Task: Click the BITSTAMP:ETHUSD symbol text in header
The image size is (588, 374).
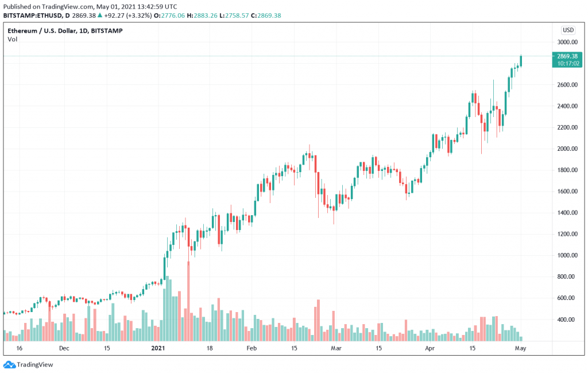Action: tap(33, 15)
